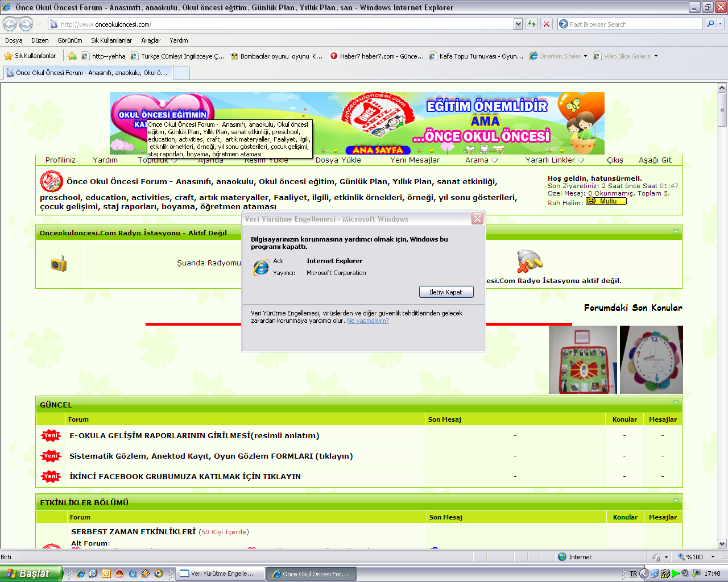Click the search magnifier icon
This screenshot has width=728, height=582.
coord(710,24)
